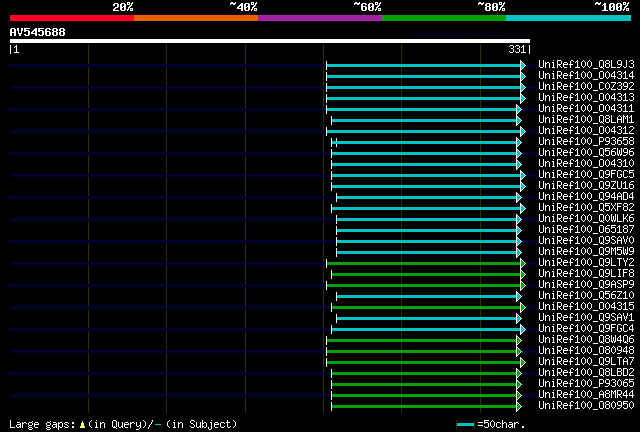Click the arrowhead ending UniRef100_O04314's alignment
This screenshot has height=432, width=640.
point(523,76)
